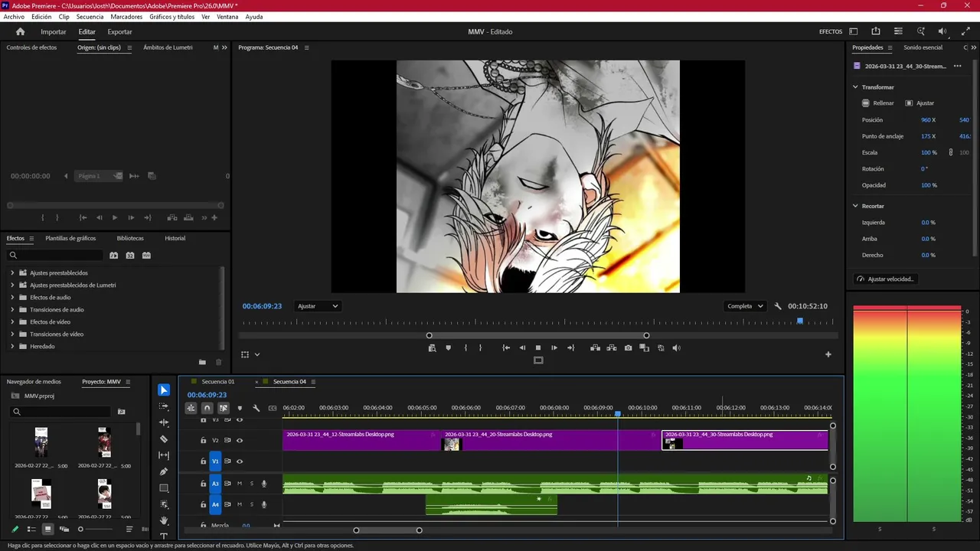Select the Track Select Forward tool

[164, 406]
